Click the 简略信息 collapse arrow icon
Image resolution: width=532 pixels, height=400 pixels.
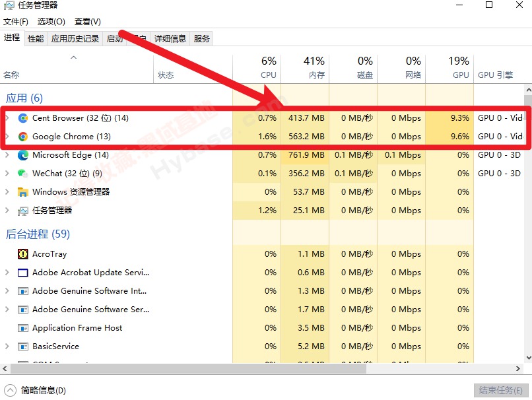10,390
